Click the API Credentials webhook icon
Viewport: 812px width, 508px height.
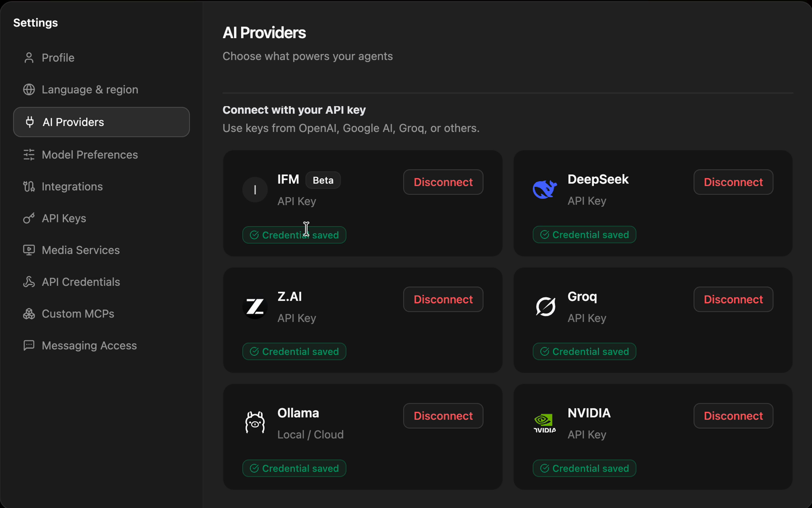point(29,282)
